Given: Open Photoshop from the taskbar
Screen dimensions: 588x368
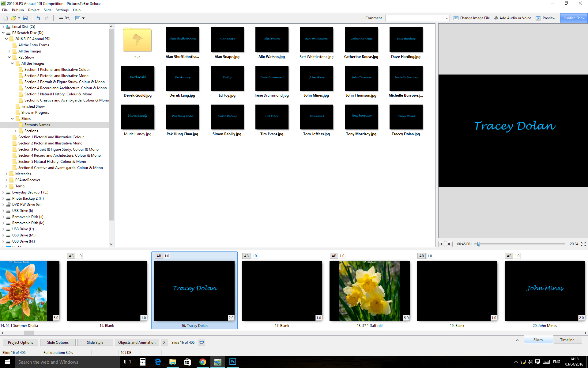Looking at the screenshot, I should click(x=232, y=362).
